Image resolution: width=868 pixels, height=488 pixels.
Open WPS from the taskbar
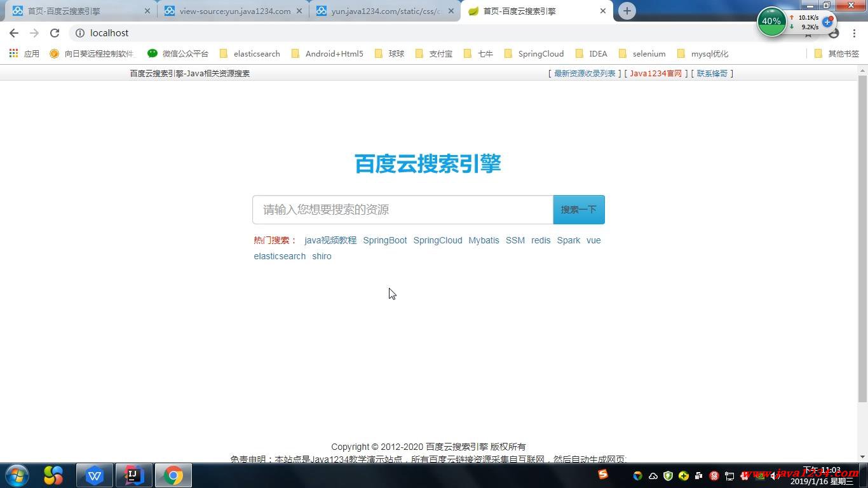click(x=95, y=475)
